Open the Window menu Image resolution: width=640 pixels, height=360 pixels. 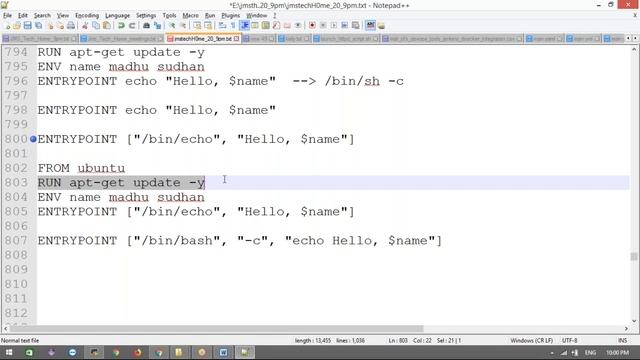(x=256, y=16)
